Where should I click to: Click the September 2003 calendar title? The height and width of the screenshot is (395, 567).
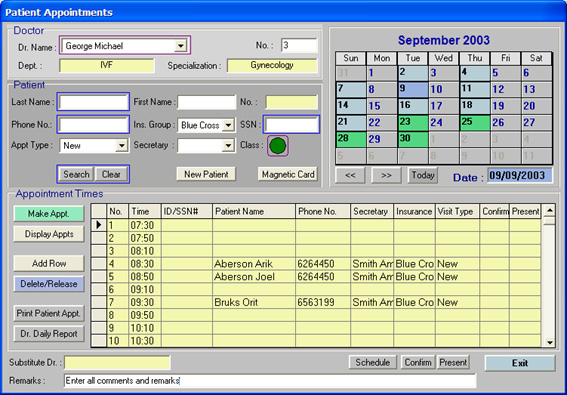point(444,40)
